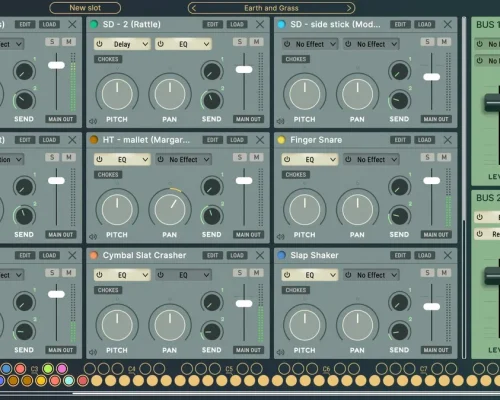500x400 pixels.
Task: Click the Pan knob of Cymbal Slat Crasher
Action: [170, 325]
